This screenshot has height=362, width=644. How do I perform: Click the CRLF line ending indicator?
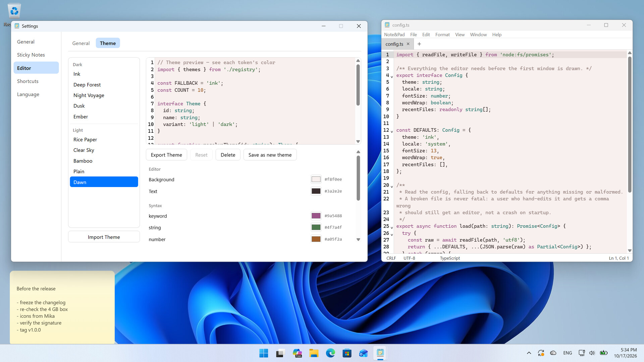pos(391,258)
